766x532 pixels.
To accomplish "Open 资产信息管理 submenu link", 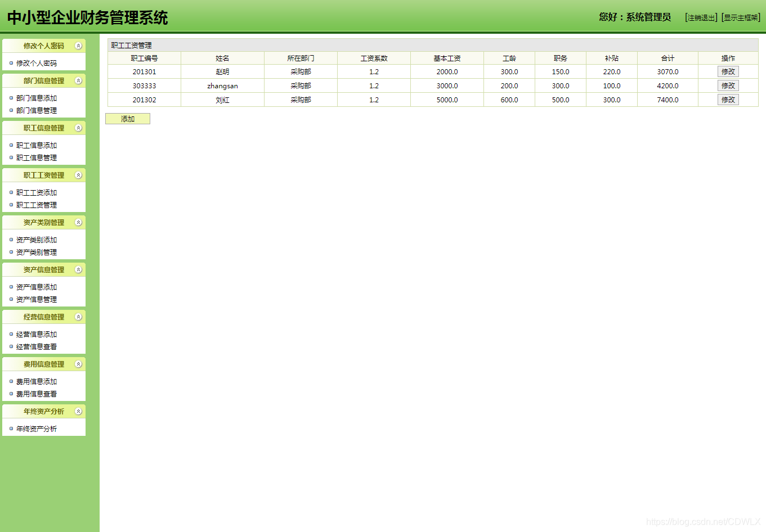I will pyautogui.click(x=37, y=300).
